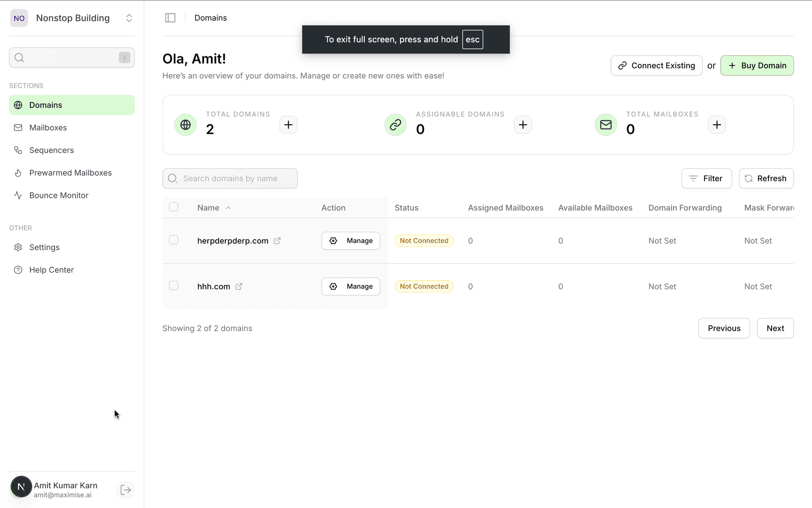The height and width of the screenshot is (508, 812).
Task: Select the herpderpderp.com row checkbox
Action: point(174,240)
